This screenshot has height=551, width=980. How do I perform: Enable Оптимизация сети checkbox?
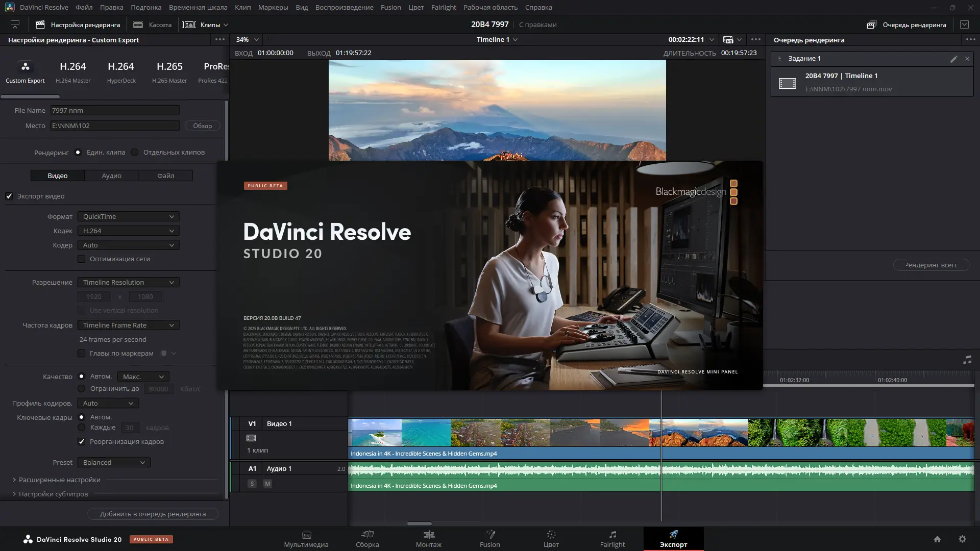point(81,259)
